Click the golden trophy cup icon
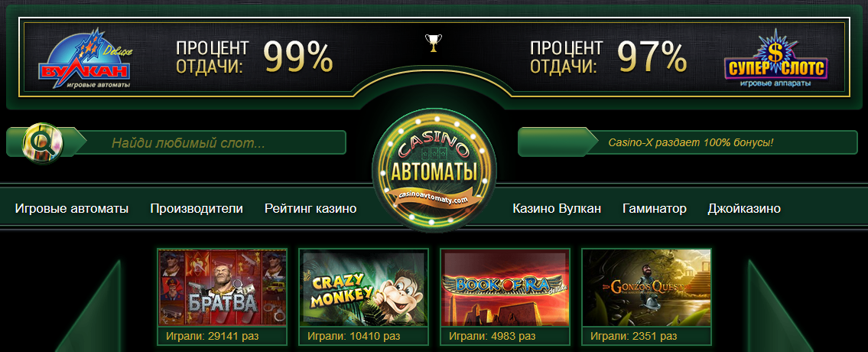This screenshot has width=868, height=352. coord(434,44)
